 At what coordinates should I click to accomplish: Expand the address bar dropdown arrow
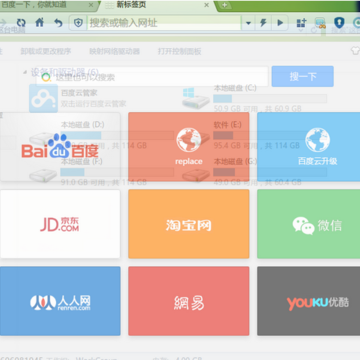248,23
